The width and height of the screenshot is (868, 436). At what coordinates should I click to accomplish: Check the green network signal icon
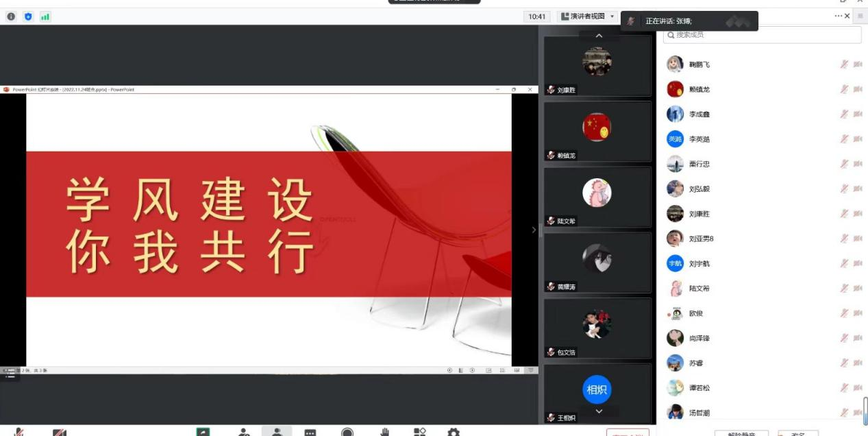[x=45, y=16]
